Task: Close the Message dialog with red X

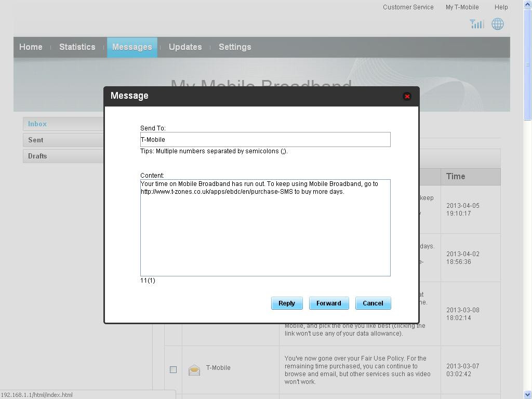Action: coord(407,96)
